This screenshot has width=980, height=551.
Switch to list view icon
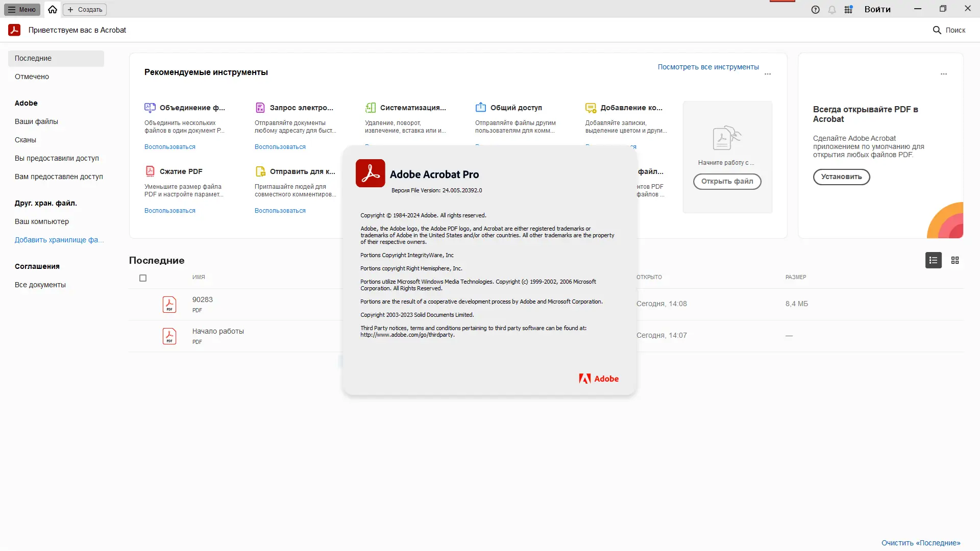pyautogui.click(x=933, y=260)
